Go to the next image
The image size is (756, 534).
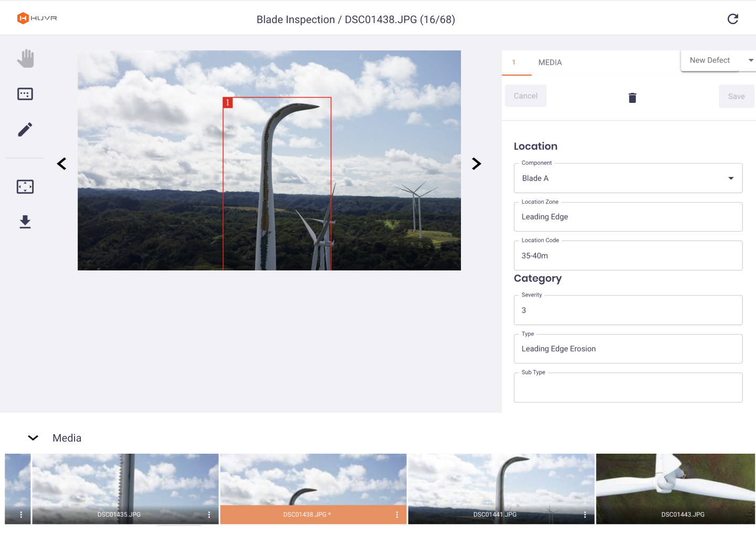[476, 164]
